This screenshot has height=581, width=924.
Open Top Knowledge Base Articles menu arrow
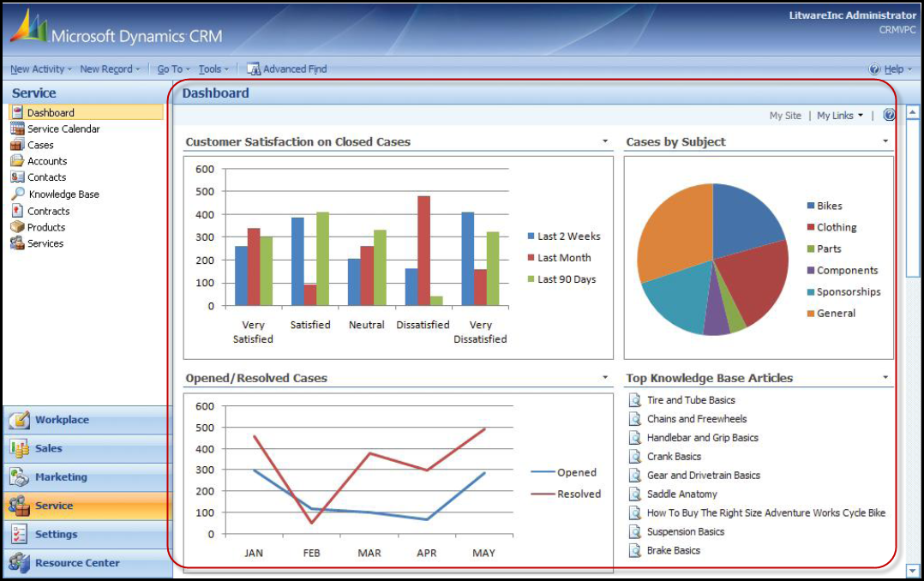(x=885, y=378)
